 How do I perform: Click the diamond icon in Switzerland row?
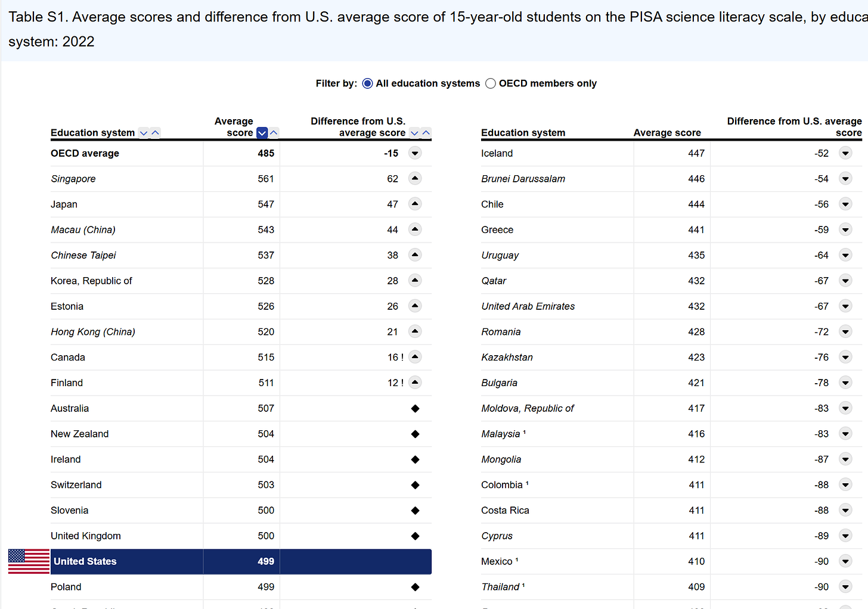[x=415, y=485]
